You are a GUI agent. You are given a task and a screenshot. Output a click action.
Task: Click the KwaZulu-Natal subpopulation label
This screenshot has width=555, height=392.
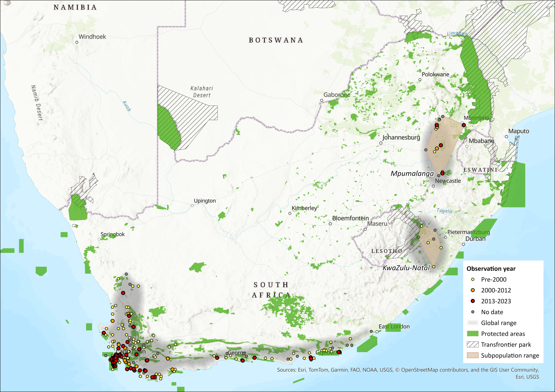point(406,268)
